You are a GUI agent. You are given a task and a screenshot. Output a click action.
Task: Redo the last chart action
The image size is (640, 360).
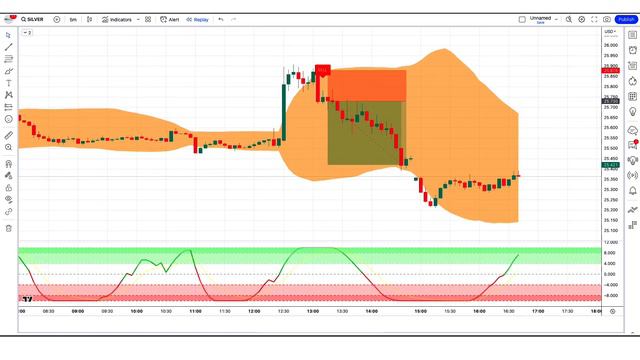233,20
